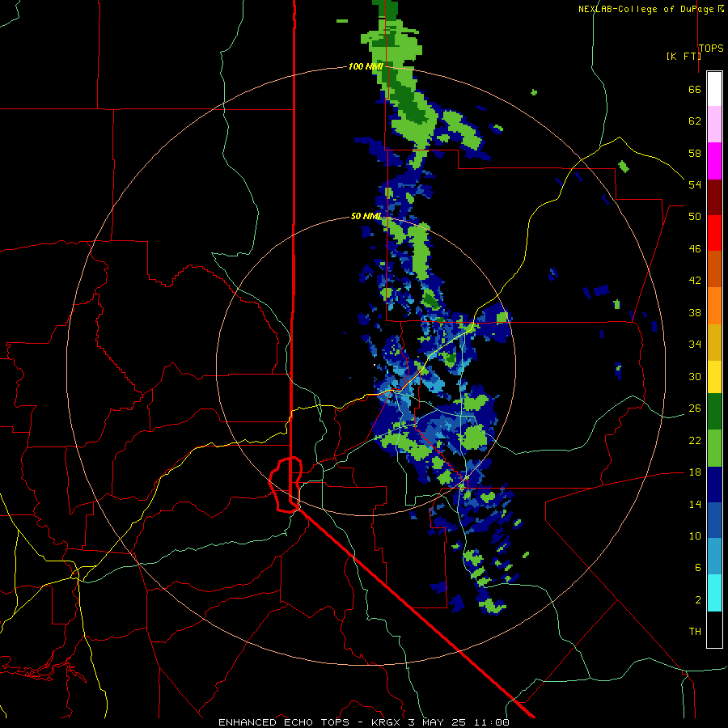728x728 pixels.
Task: Click the bright red legend segment
Action: (x=714, y=233)
